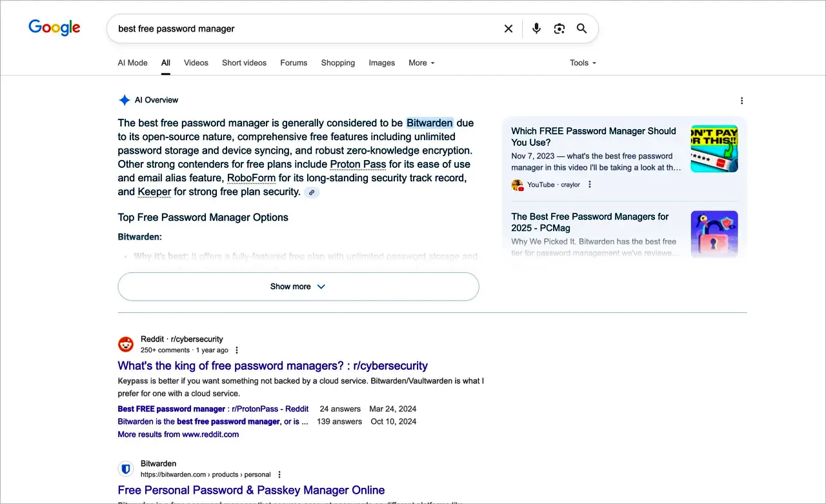Clear the search box with X icon
826x504 pixels.
(x=509, y=28)
